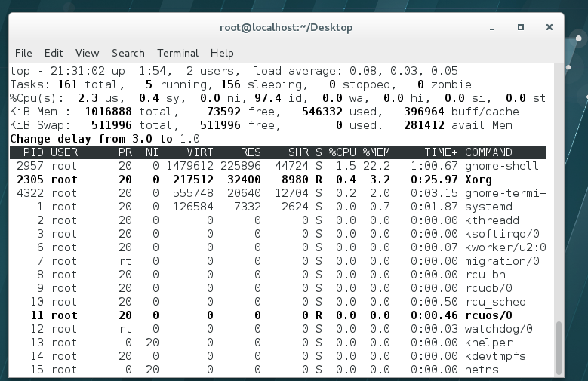The image size is (588, 381).
Task: Maximize the terminal window
Action: (521, 27)
